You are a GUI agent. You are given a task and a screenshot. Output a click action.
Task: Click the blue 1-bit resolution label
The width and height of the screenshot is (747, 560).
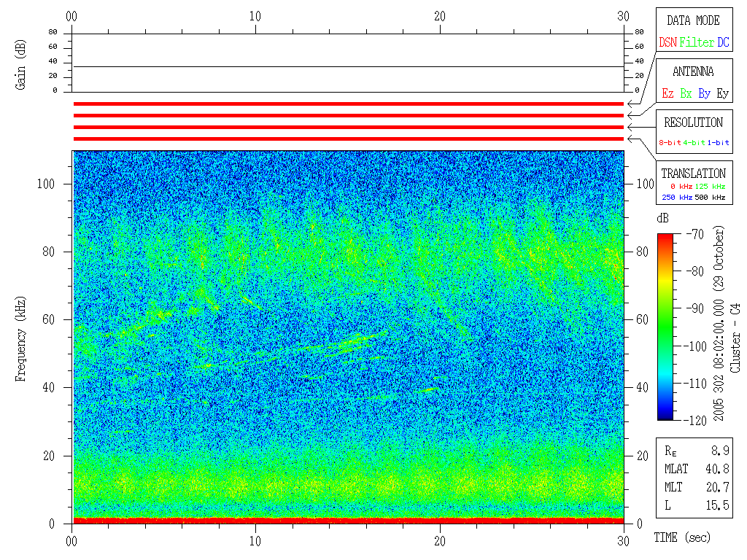718,142
